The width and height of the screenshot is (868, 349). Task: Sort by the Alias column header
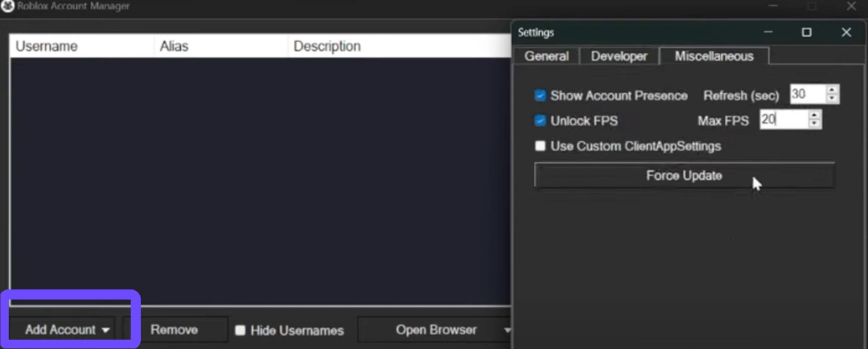(x=221, y=46)
